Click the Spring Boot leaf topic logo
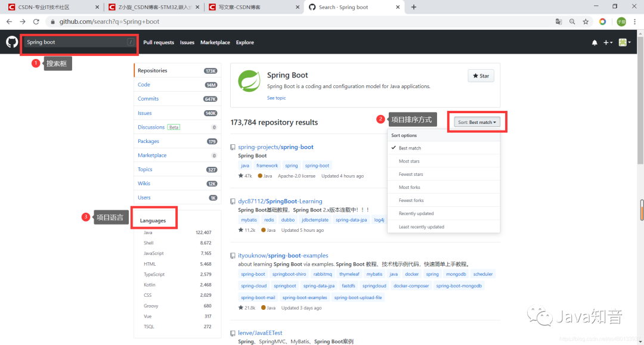644x345 pixels. pos(249,81)
